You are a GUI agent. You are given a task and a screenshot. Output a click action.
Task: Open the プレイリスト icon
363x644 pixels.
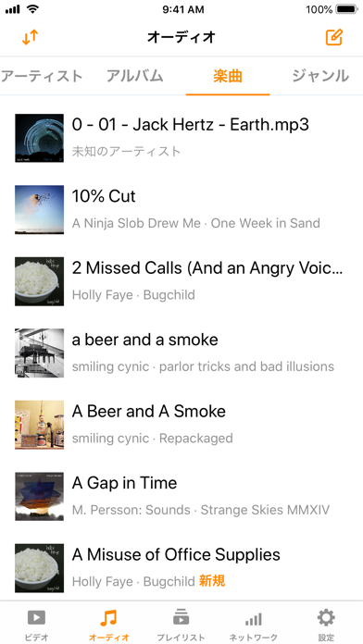(181, 617)
